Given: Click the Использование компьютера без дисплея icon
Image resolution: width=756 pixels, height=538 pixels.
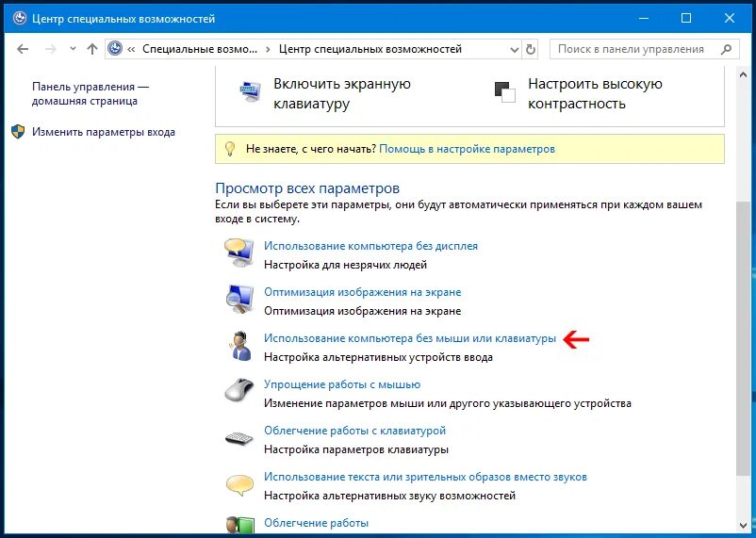Looking at the screenshot, I should pyautogui.click(x=239, y=253).
